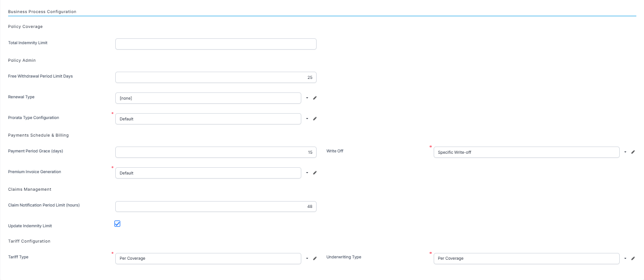The height and width of the screenshot is (280, 644).
Task: Click the edit pencil next to Tariff Type
Action: [x=315, y=258]
